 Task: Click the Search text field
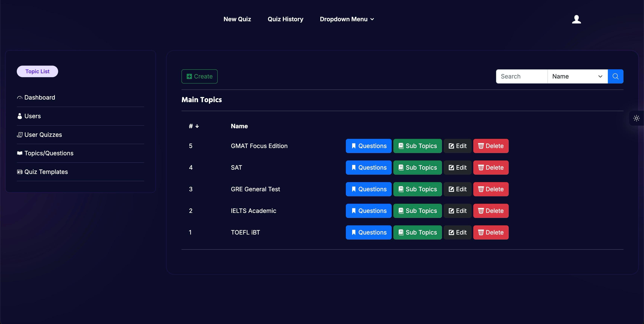522,76
